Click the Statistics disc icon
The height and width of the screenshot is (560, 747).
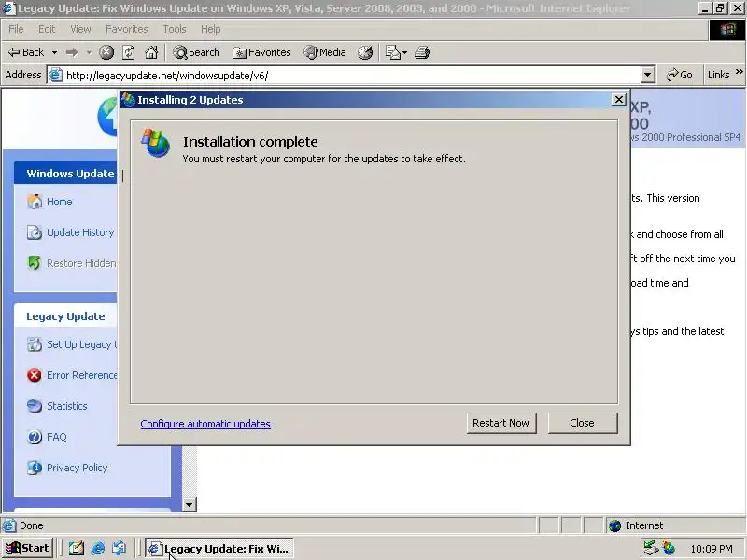pos(35,406)
